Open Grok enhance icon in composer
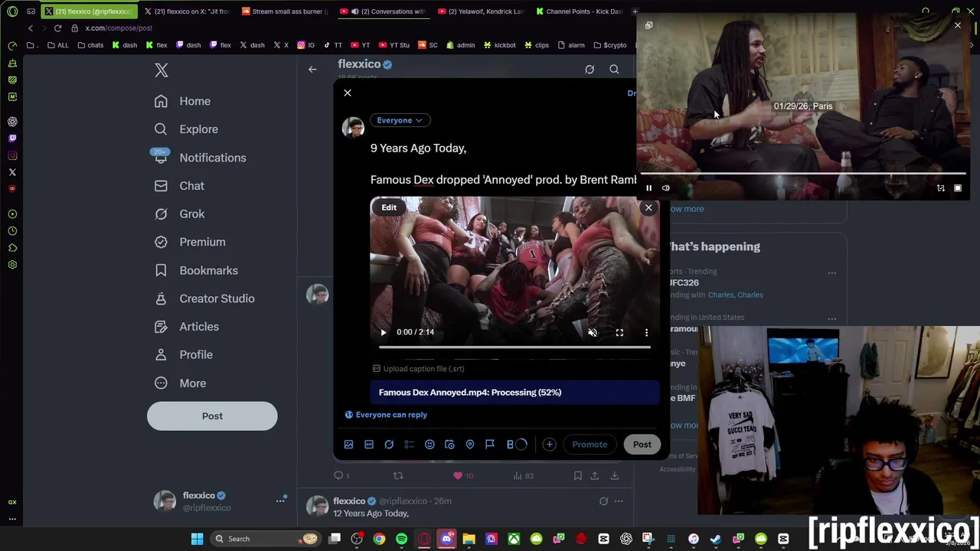The height and width of the screenshot is (551, 980). 389,445
